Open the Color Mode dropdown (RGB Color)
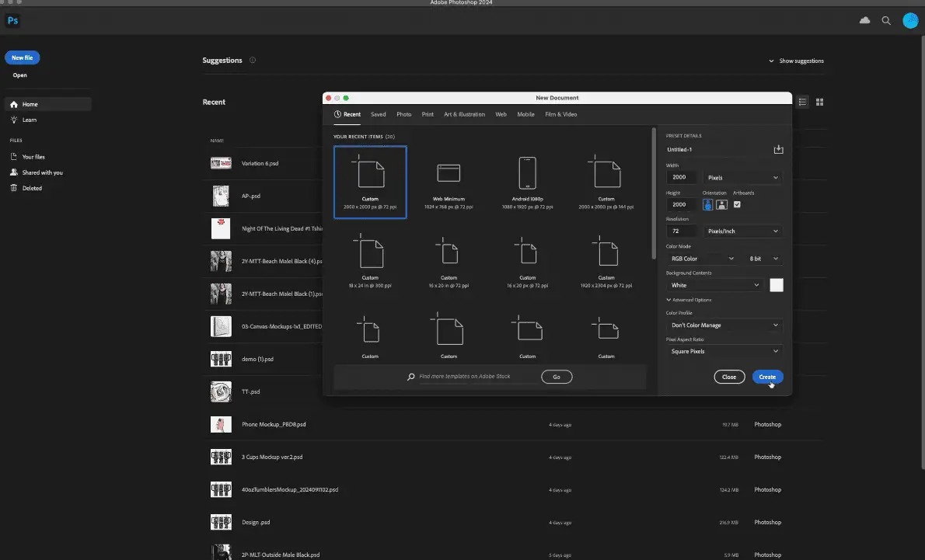 tap(702, 259)
